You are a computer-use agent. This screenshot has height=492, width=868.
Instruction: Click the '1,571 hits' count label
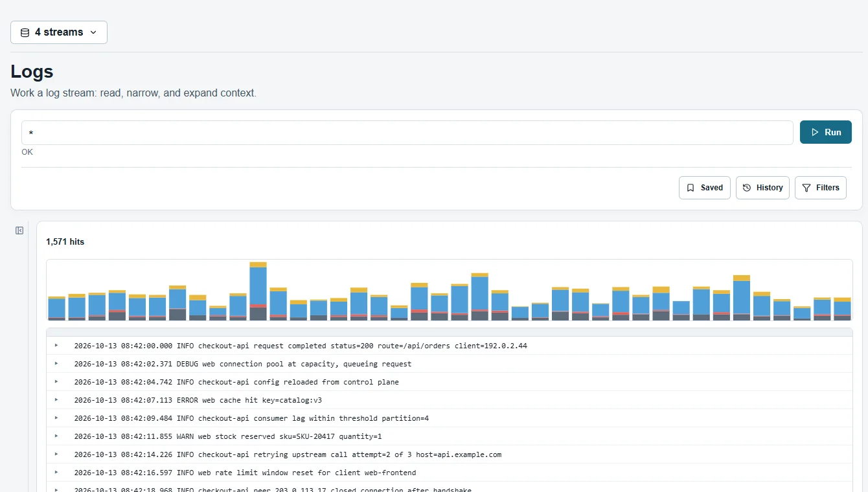coord(65,241)
